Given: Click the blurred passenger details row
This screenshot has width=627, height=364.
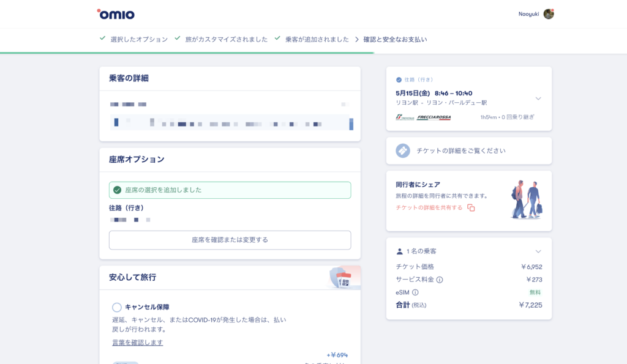Looking at the screenshot, I should pyautogui.click(x=230, y=123).
